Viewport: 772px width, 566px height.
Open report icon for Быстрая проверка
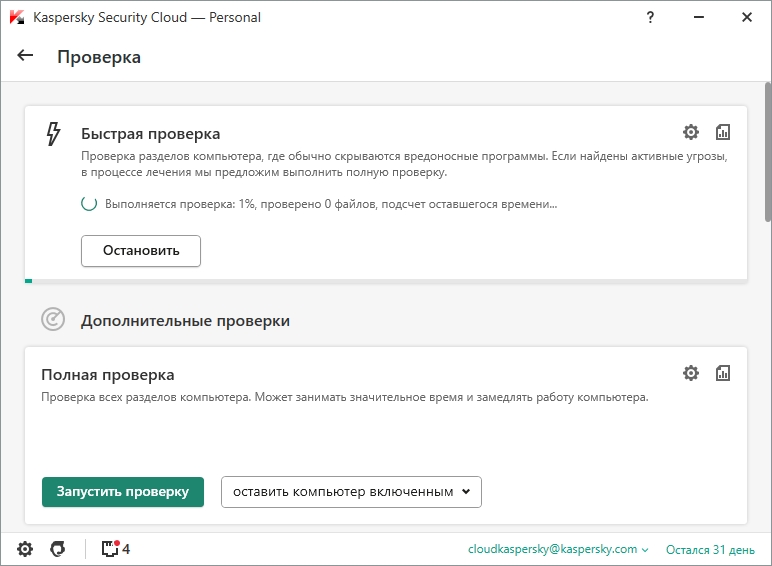(723, 132)
